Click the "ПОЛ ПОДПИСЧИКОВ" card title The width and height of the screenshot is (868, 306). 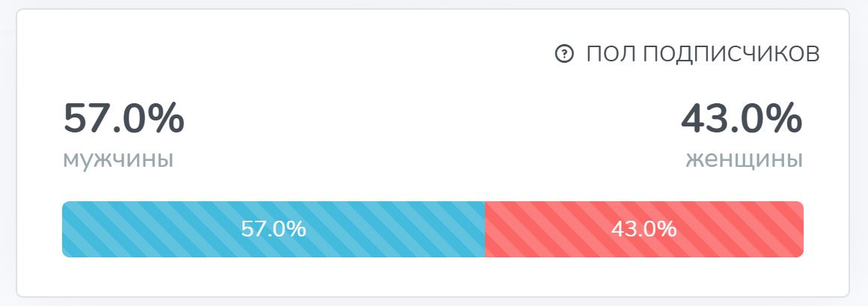click(703, 54)
